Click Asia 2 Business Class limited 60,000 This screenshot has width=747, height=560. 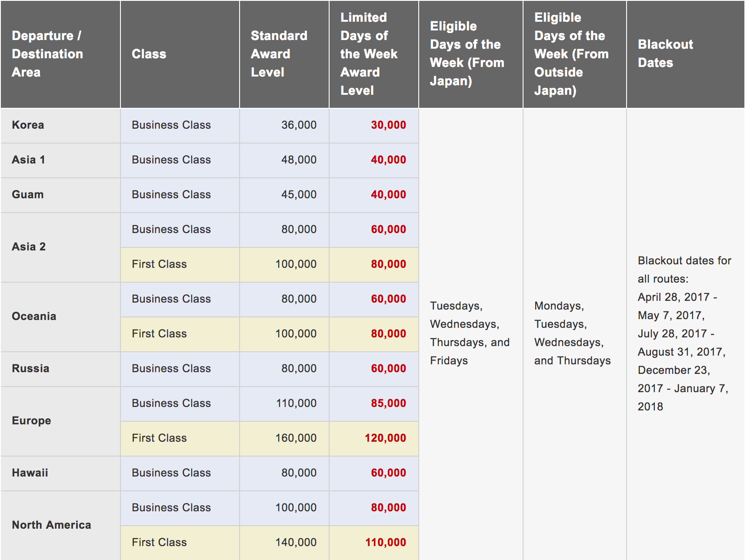[389, 230]
